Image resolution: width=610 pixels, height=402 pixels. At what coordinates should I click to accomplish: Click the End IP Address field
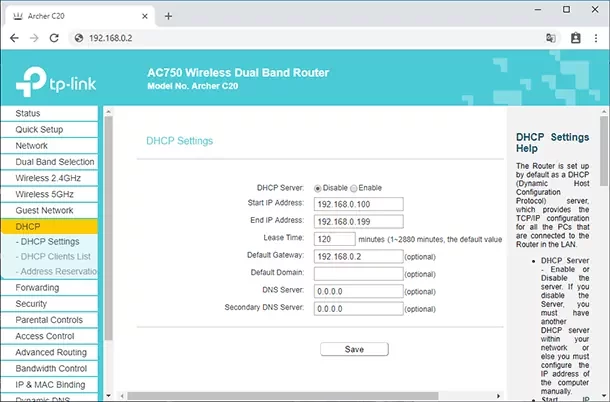coord(358,221)
